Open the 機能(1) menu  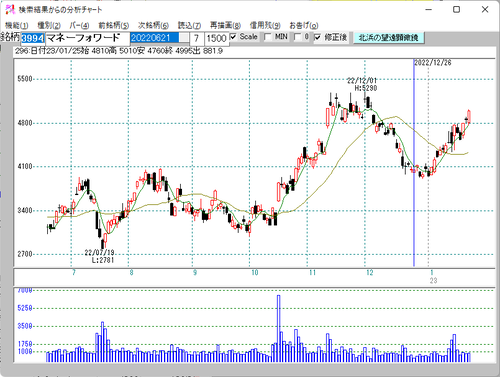click(17, 25)
